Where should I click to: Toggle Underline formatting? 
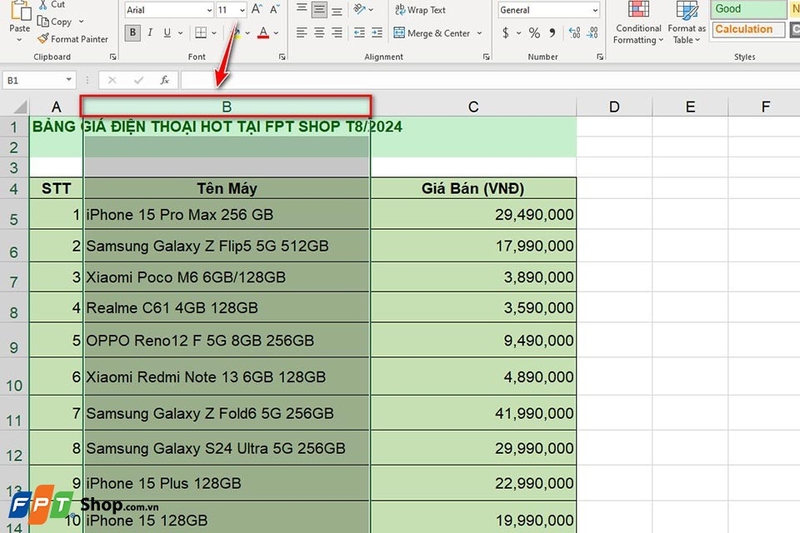click(167, 33)
